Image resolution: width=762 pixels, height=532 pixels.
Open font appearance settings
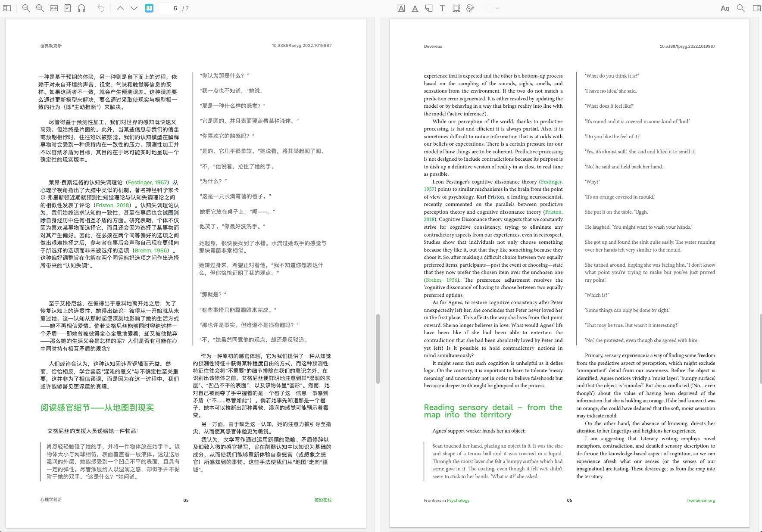point(725,8)
